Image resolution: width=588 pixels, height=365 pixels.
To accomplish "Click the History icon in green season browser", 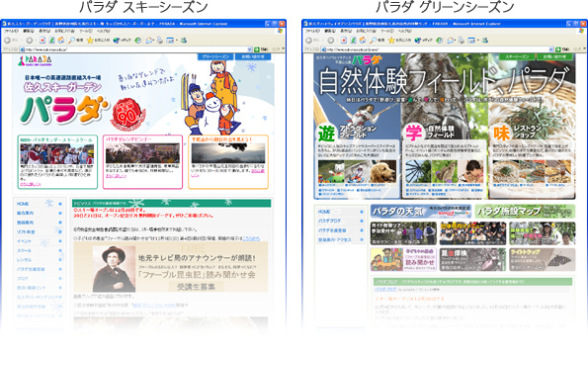I will [439, 41].
